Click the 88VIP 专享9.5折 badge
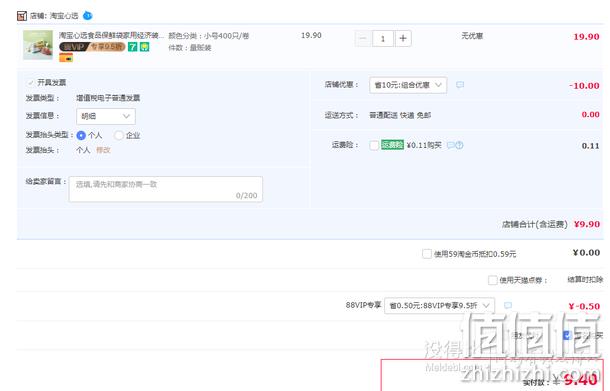The width and height of the screenshot is (610, 391). [92, 47]
